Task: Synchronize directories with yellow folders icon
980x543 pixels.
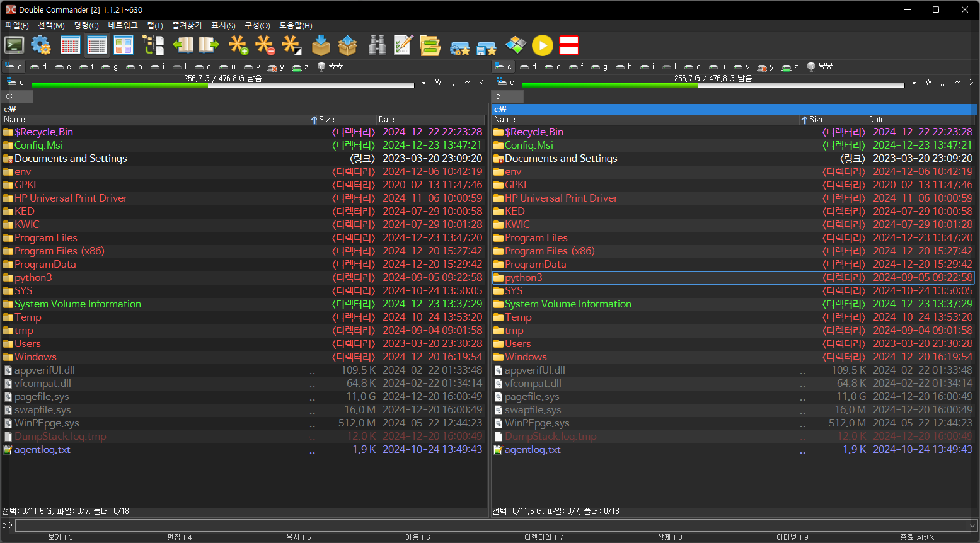Action: [x=430, y=45]
